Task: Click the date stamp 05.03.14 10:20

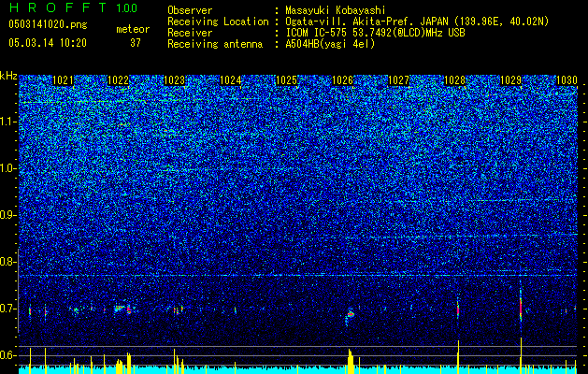Action: [48, 42]
